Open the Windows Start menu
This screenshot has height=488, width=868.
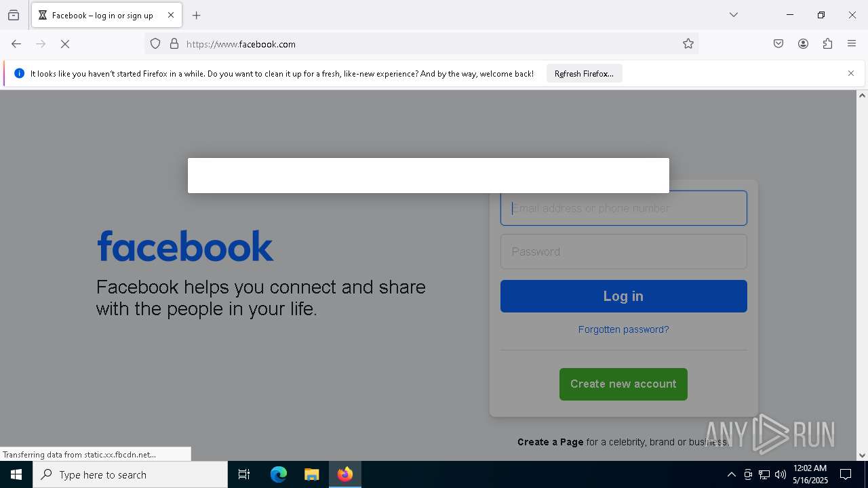16,474
